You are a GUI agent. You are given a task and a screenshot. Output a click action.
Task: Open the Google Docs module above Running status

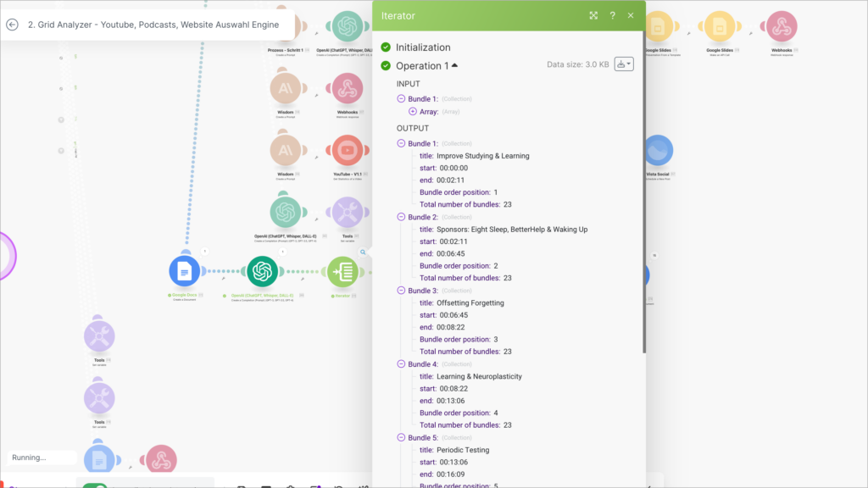pos(99,459)
